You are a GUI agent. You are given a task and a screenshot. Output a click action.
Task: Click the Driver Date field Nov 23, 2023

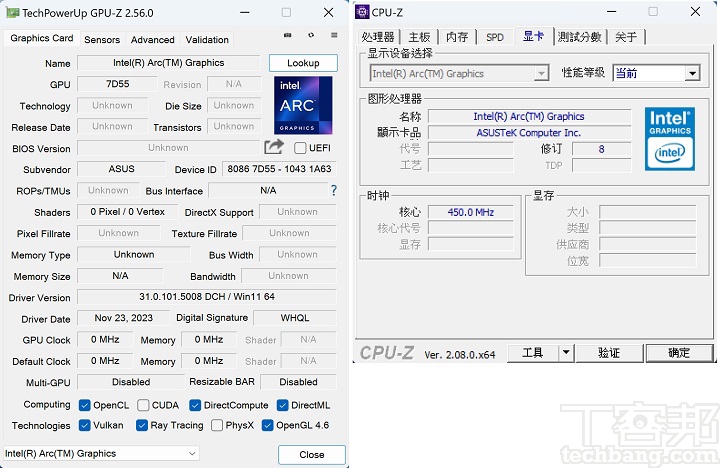click(x=124, y=318)
